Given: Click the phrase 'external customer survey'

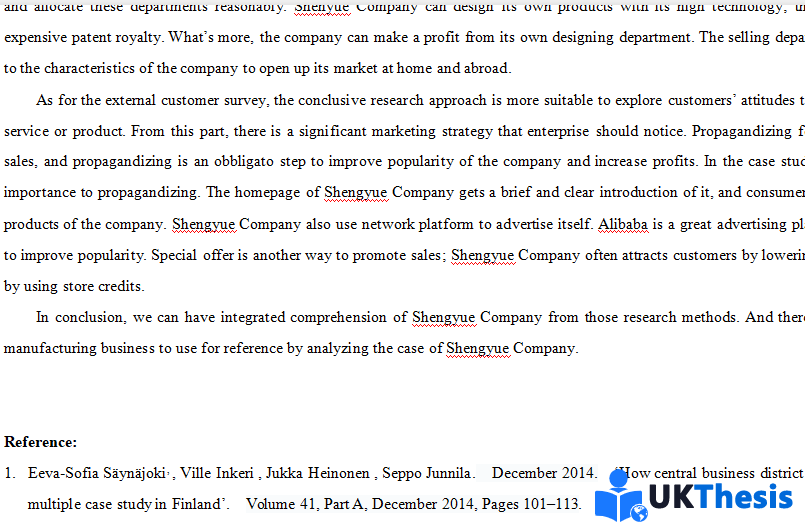Looking at the screenshot, I should coord(188,100).
